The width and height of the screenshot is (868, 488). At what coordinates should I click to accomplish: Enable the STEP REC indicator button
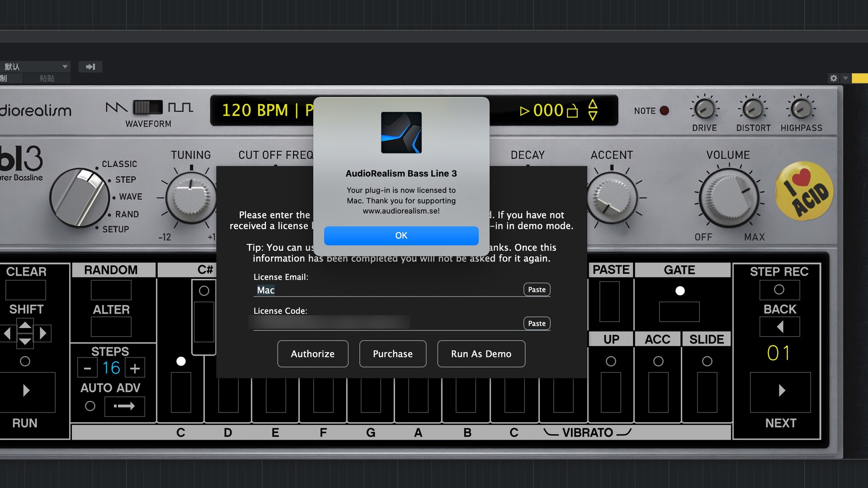coord(779,290)
